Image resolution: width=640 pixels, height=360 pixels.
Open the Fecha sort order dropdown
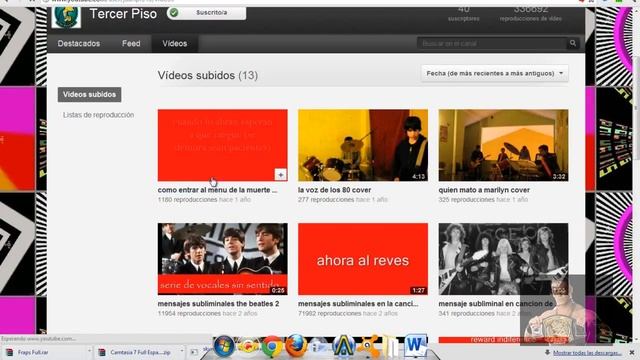pos(495,73)
